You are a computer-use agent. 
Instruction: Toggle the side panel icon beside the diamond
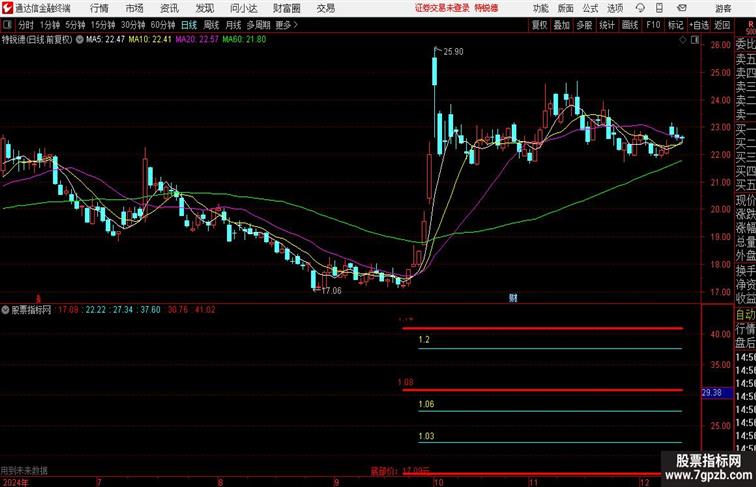[695, 40]
